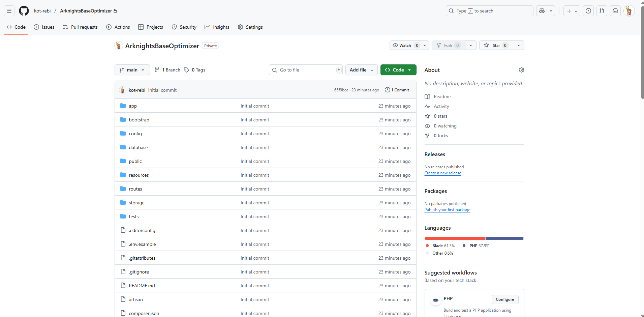Open the .env.example file

(x=142, y=244)
